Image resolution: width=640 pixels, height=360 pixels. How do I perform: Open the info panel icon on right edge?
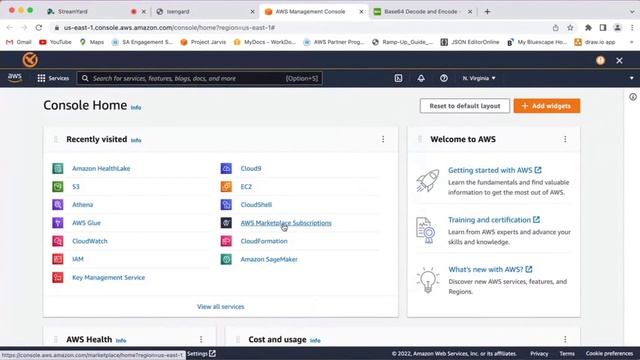[633, 97]
